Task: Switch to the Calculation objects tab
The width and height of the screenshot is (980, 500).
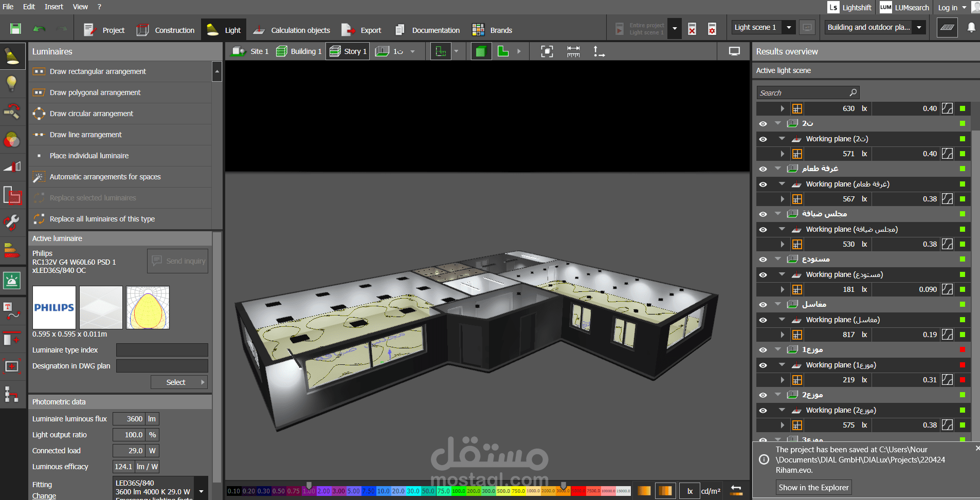Action: pyautogui.click(x=292, y=30)
